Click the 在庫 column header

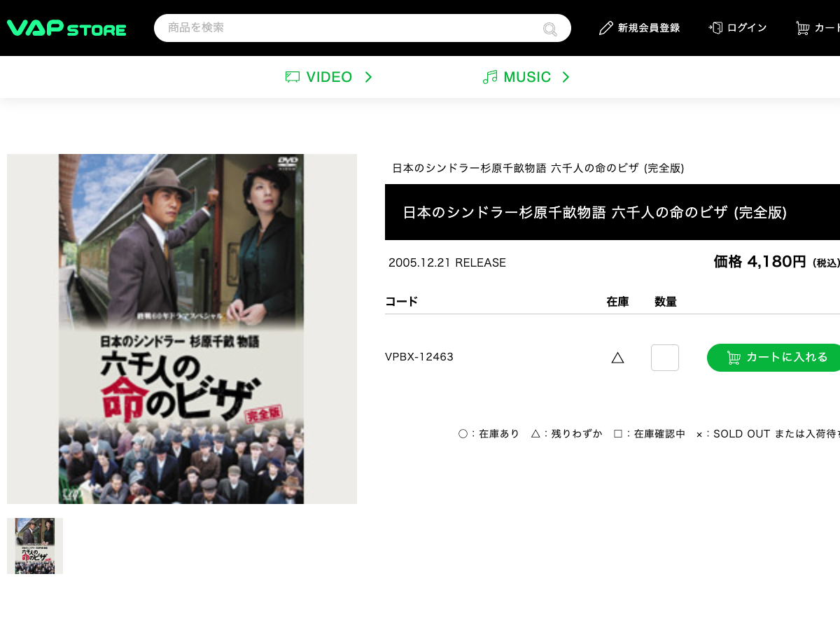point(617,302)
